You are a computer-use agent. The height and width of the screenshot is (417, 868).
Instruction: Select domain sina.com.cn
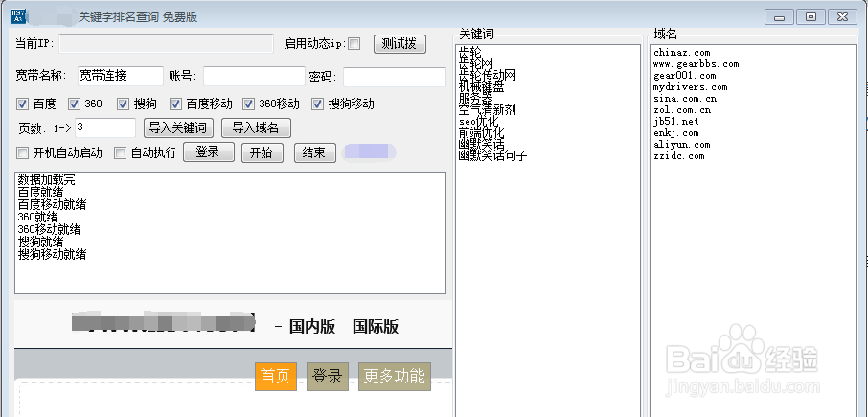pos(685,99)
